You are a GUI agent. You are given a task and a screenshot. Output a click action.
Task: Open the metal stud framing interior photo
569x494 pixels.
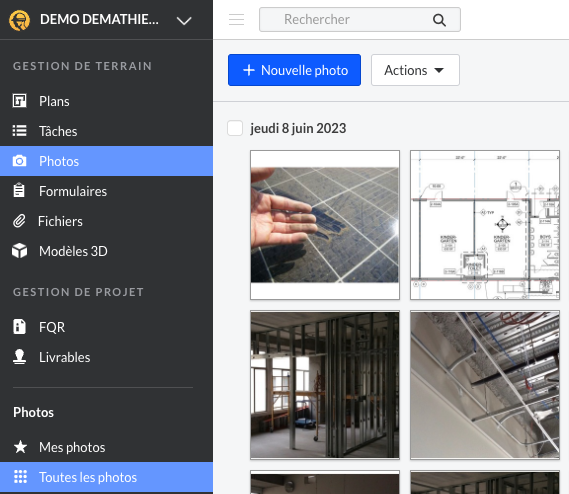pyautogui.click(x=325, y=385)
